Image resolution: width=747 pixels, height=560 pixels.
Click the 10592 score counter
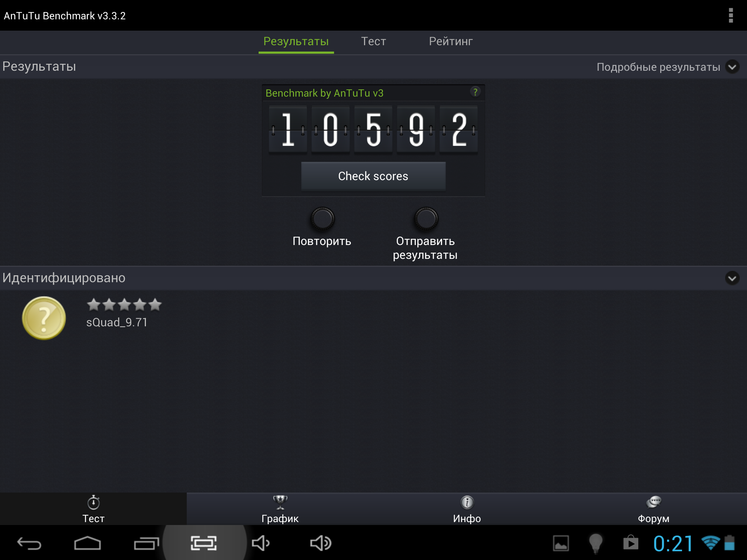(x=373, y=129)
